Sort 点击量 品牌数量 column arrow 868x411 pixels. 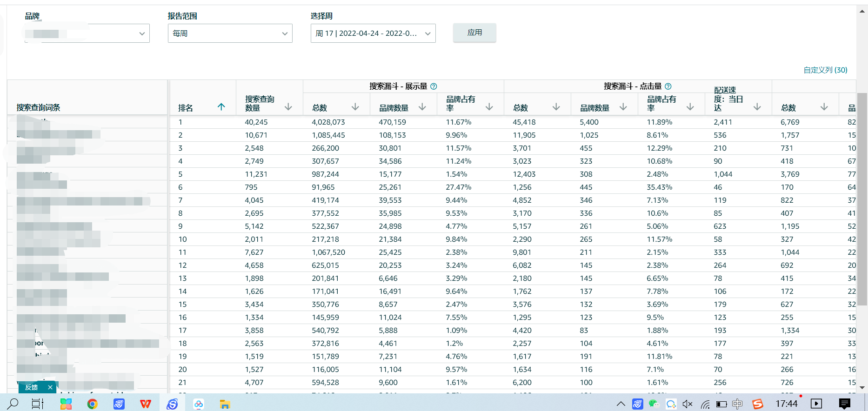tap(623, 107)
